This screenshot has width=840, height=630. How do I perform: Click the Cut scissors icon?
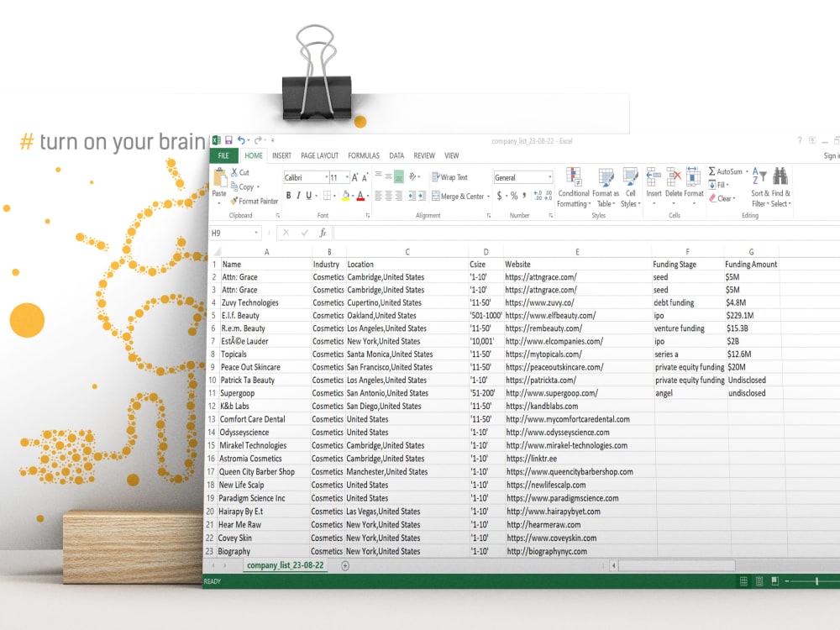click(x=234, y=172)
